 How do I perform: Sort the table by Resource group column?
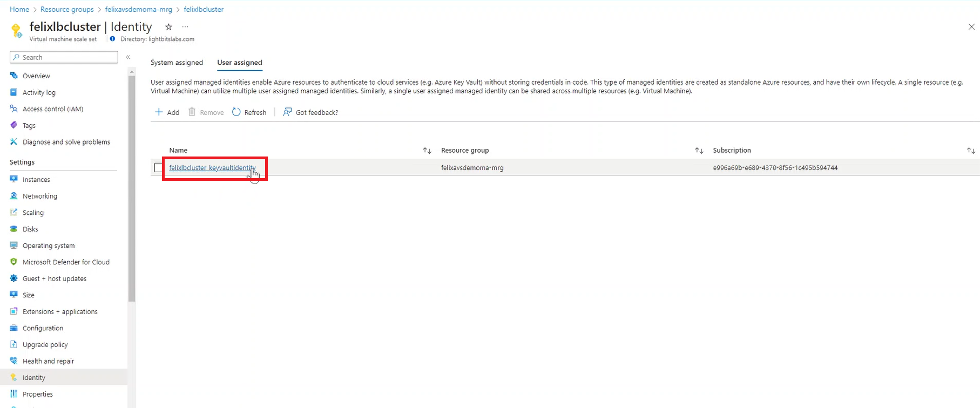click(x=699, y=151)
